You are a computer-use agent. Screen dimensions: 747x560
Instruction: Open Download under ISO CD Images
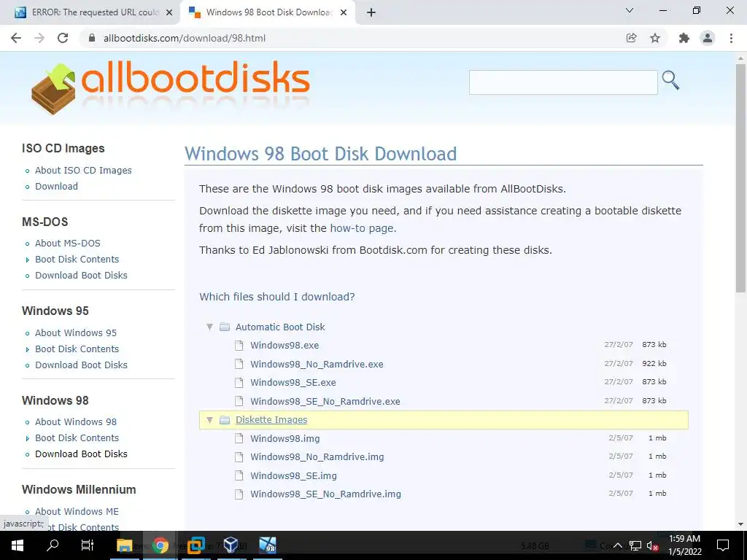[56, 186]
